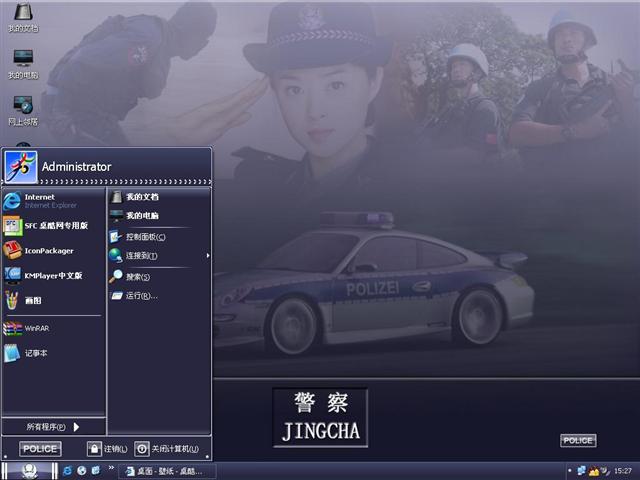Click the 注销 lock icon
640x480 pixels.
pos(94,449)
